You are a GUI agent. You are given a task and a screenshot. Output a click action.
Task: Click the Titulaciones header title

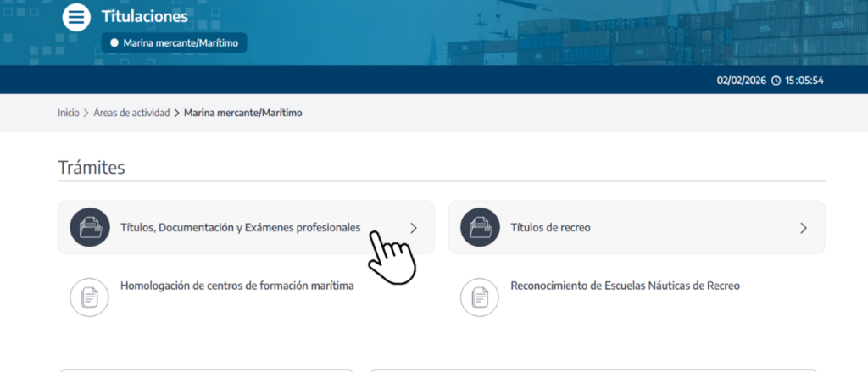point(145,16)
